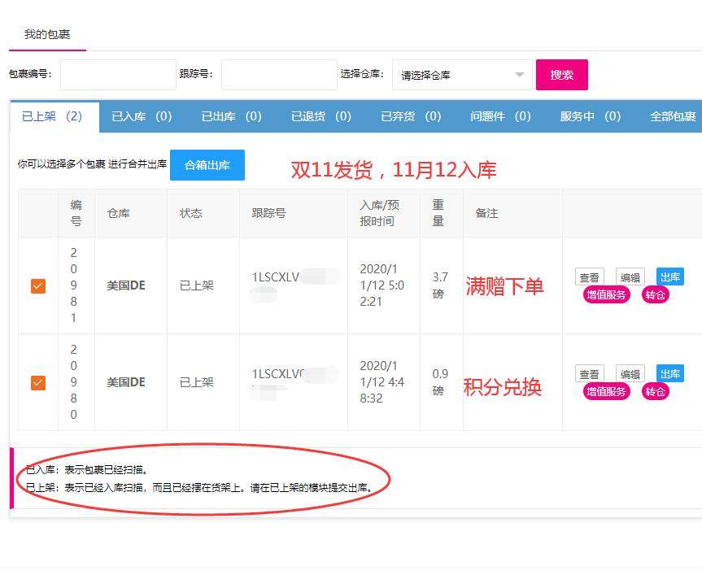702x588 pixels.
Task: Click 增值服务 for package 20980
Action: [606, 391]
